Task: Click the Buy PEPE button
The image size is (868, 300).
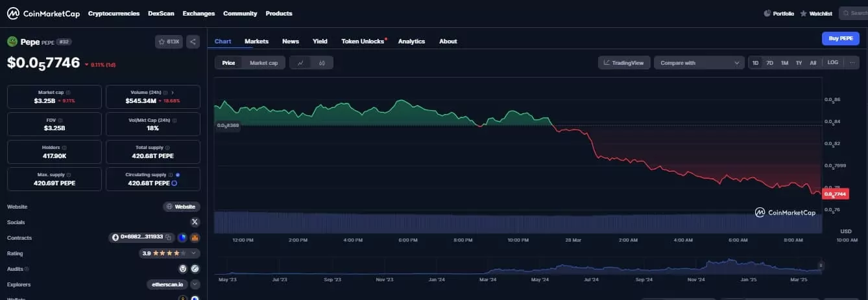Action: click(x=840, y=38)
